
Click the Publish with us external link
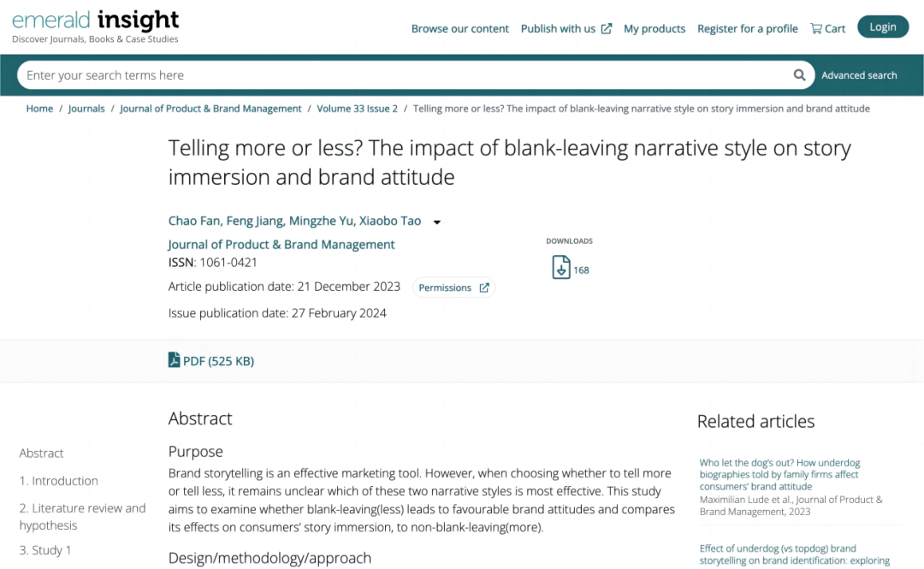(x=566, y=28)
